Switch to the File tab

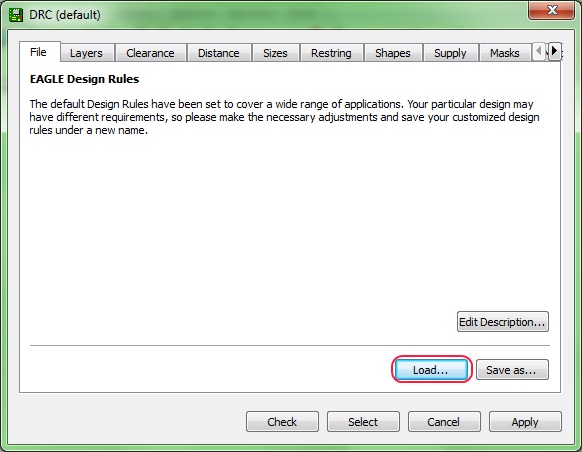pyautogui.click(x=39, y=52)
